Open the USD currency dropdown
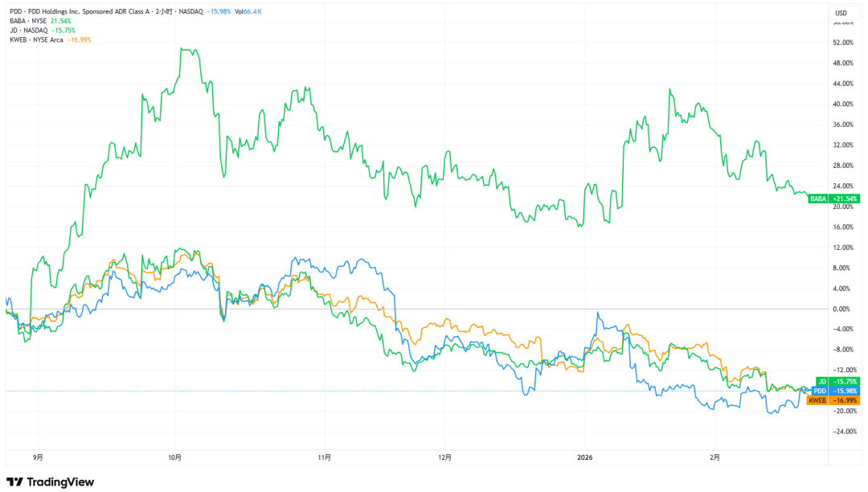This screenshot has height=492, width=868. coord(841,13)
